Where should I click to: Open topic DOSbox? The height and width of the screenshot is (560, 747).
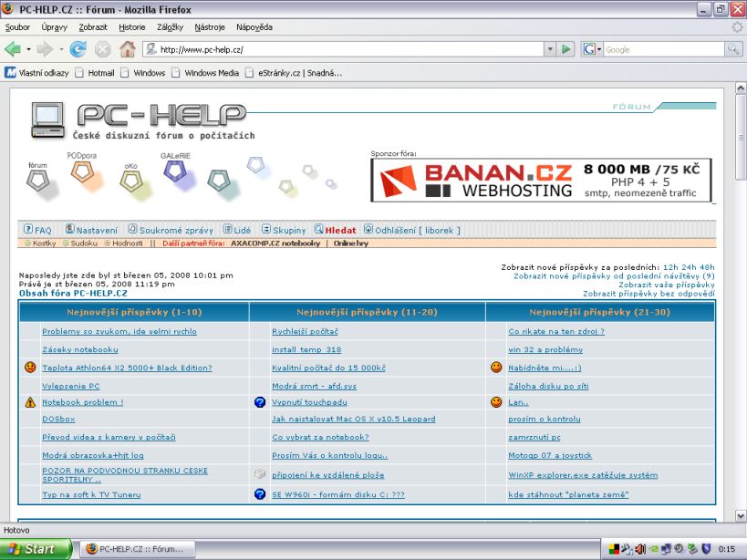coord(58,419)
